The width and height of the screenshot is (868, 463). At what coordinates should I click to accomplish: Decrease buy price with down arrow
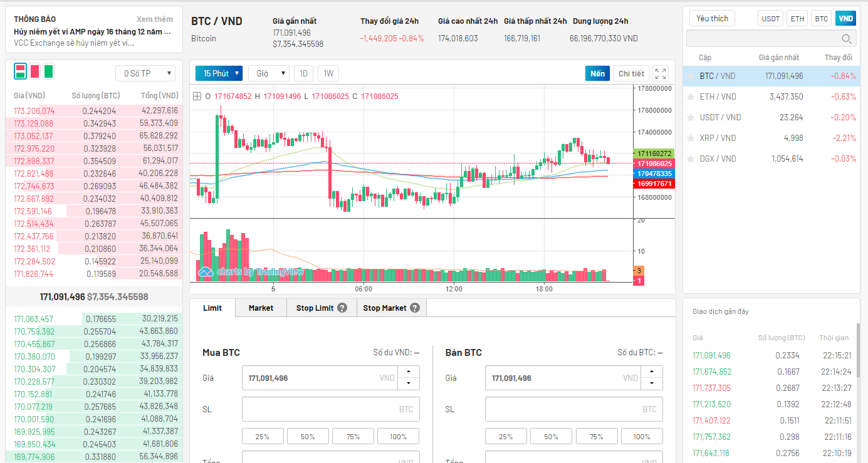pos(409,383)
